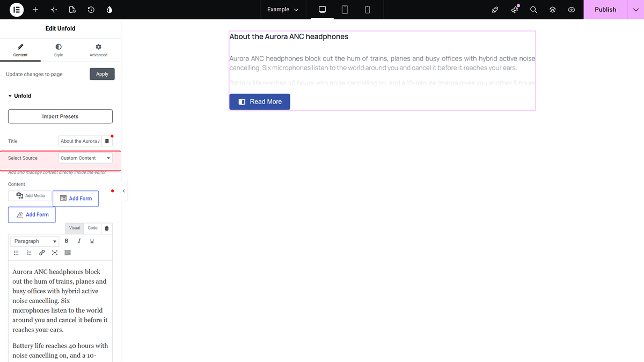The width and height of the screenshot is (644, 362).
Task: Apply italic formatting in text editor
Action: click(79, 241)
